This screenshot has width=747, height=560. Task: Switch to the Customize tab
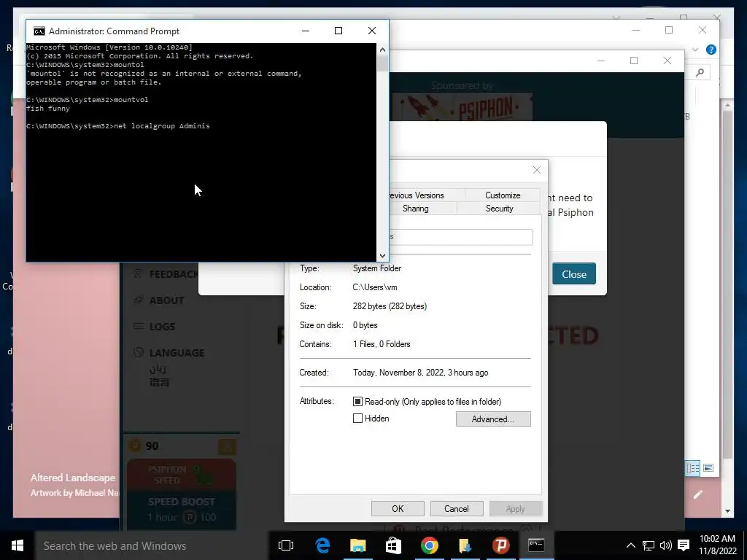[x=503, y=195]
